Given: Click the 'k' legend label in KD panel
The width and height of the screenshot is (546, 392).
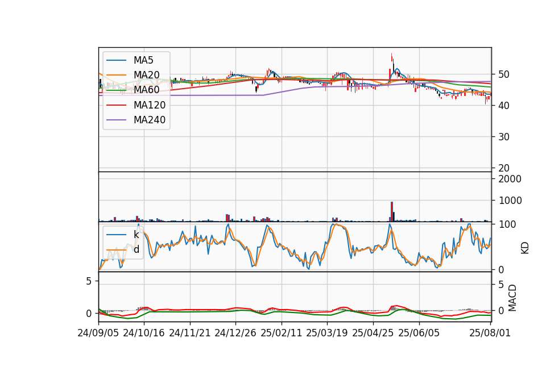Looking at the screenshot, I should pyautogui.click(x=136, y=235).
